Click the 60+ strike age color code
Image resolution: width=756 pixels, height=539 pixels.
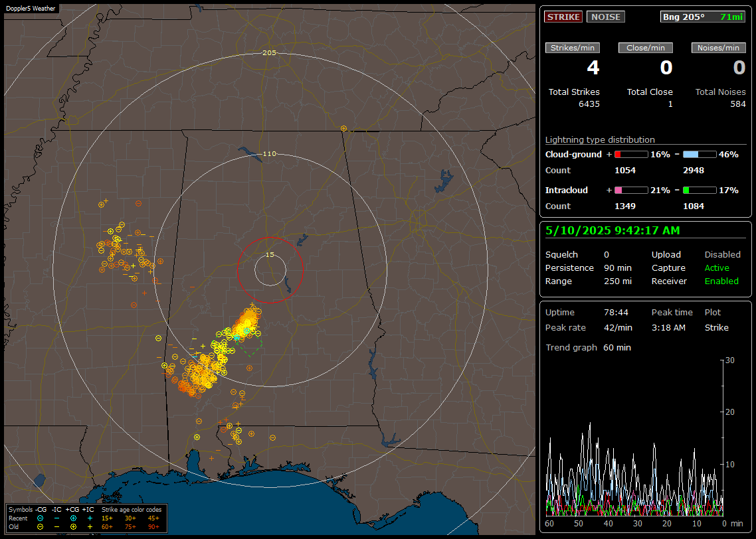coord(107,527)
